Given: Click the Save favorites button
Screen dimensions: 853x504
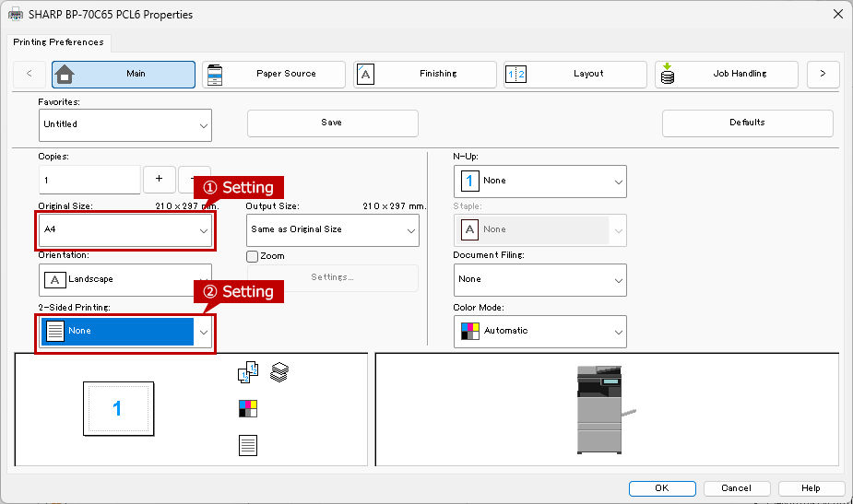Looking at the screenshot, I should click(332, 123).
